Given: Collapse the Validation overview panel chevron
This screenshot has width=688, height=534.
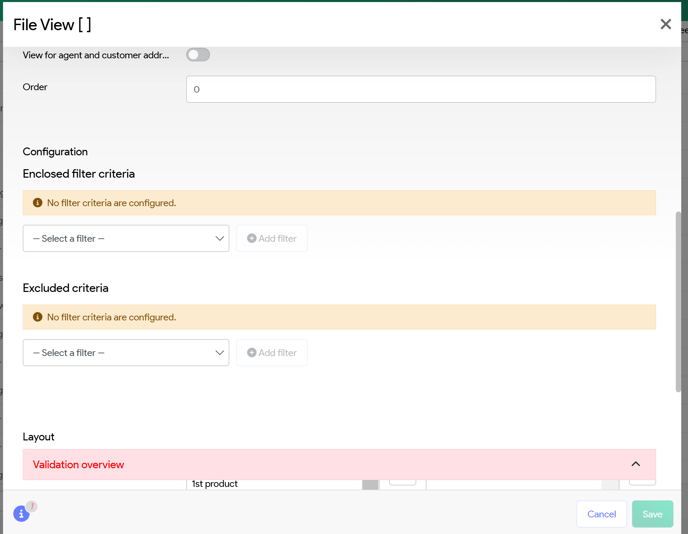Looking at the screenshot, I should [x=635, y=464].
